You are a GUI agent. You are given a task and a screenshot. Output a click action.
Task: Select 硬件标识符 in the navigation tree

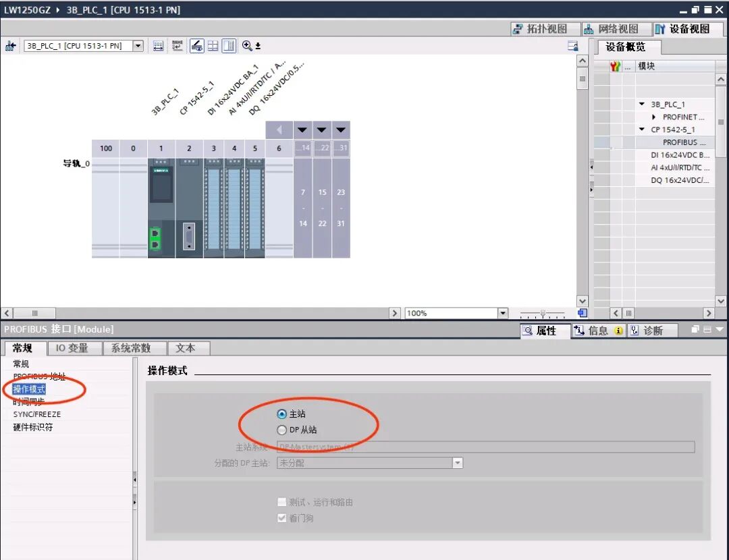[x=32, y=427]
